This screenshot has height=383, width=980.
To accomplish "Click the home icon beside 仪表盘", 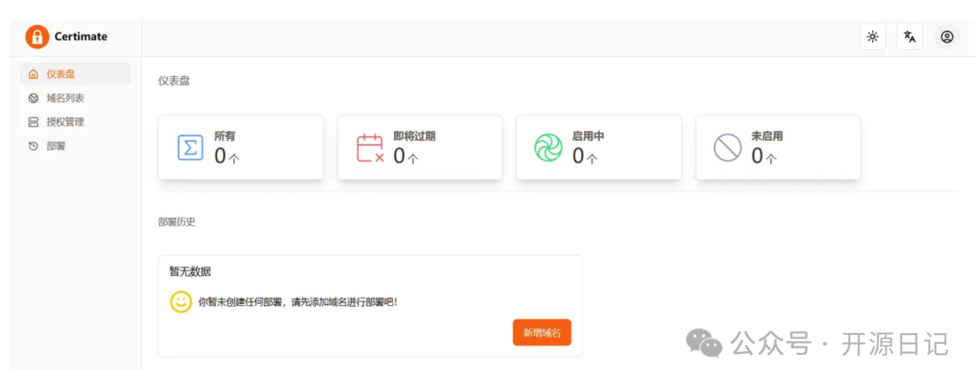I will click(34, 74).
